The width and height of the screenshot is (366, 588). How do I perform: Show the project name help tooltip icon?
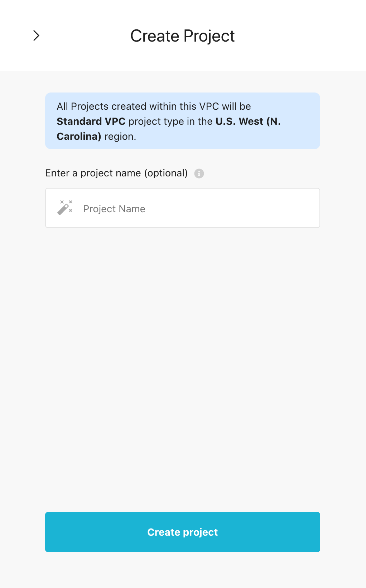tap(199, 174)
